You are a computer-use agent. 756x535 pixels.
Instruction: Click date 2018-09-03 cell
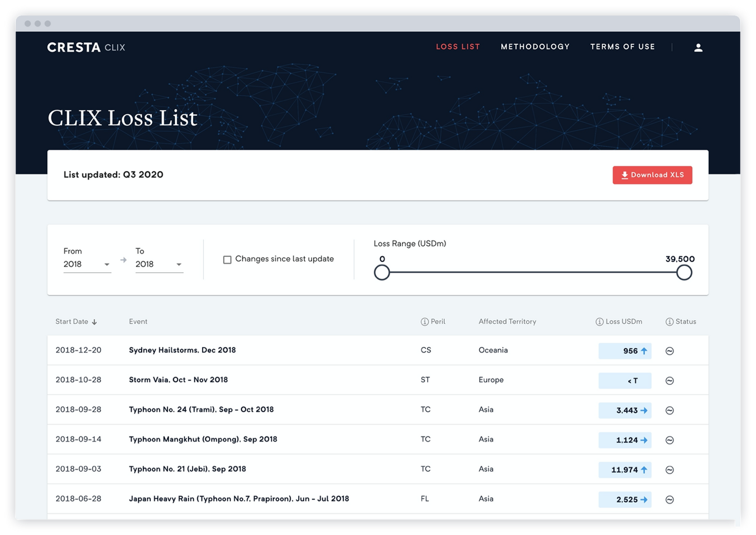[78, 469]
